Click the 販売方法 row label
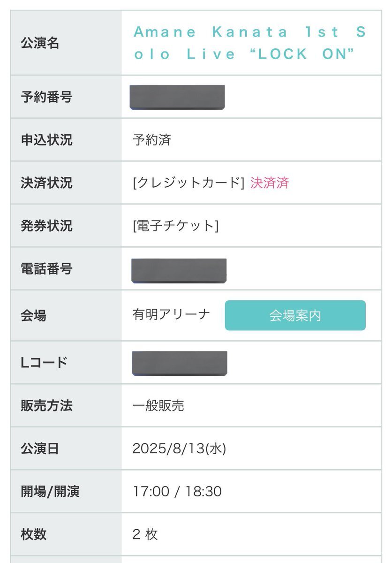Viewport: 392px width, 563px height. point(46,405)
